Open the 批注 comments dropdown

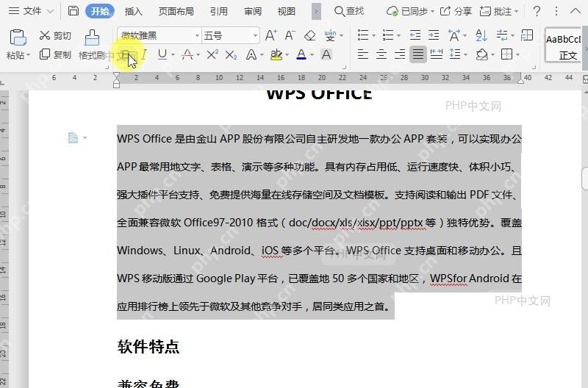click(499, 11)
